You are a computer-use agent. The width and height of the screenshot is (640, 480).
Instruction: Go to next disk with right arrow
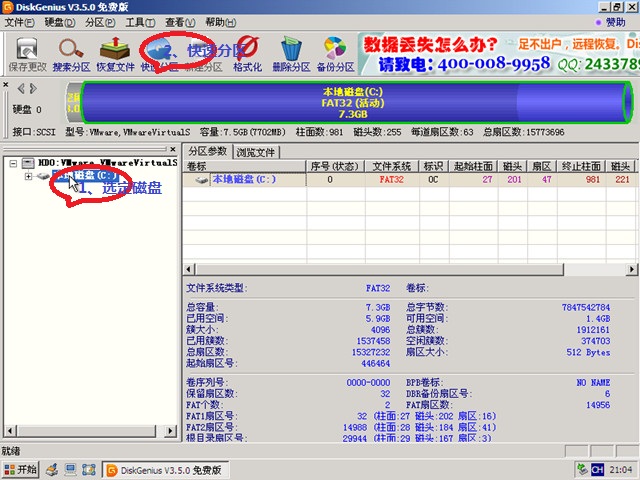point(33,89)
